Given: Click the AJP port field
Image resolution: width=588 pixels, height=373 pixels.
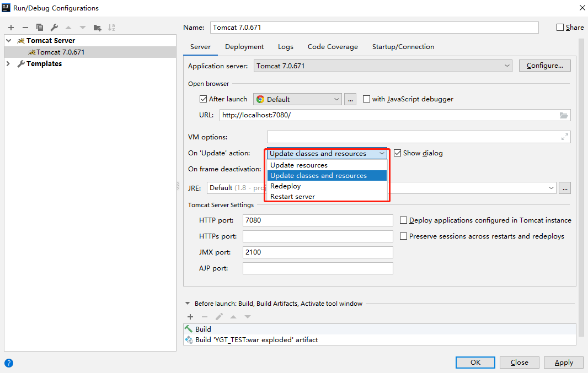Looking at the screenshot, I should 318,268.
